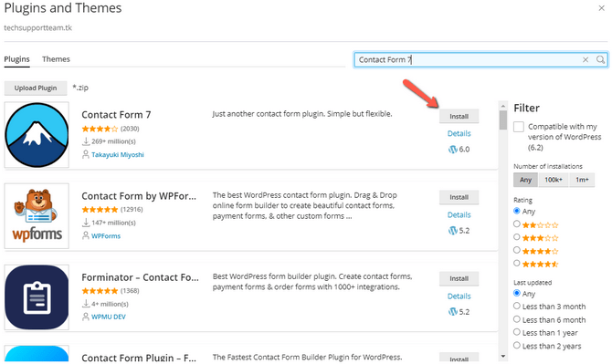Image resolution: width=612 pixels, height=364 pixels.
Task: Click the author icon next to WPMU DEV
Action: tap(86, 317)
